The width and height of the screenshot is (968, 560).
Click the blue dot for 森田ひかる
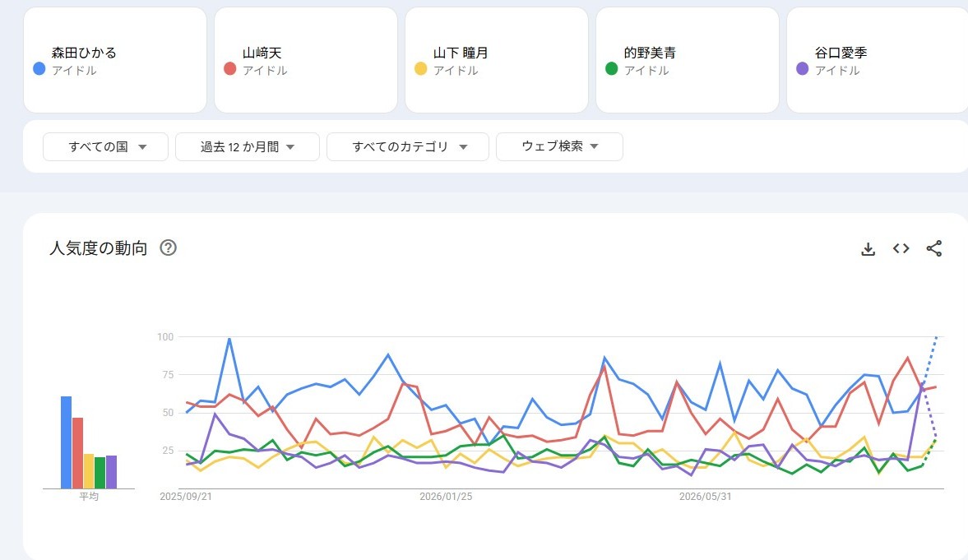39,68
